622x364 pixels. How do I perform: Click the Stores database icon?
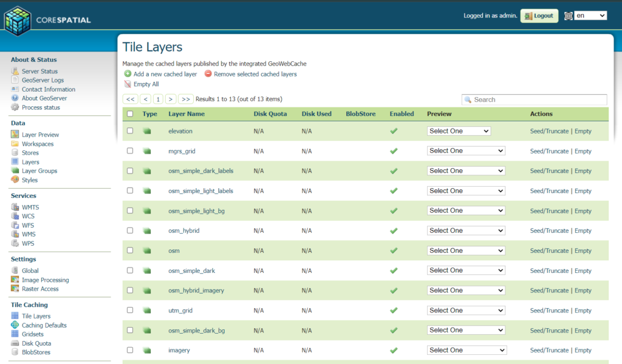[15, 152]
